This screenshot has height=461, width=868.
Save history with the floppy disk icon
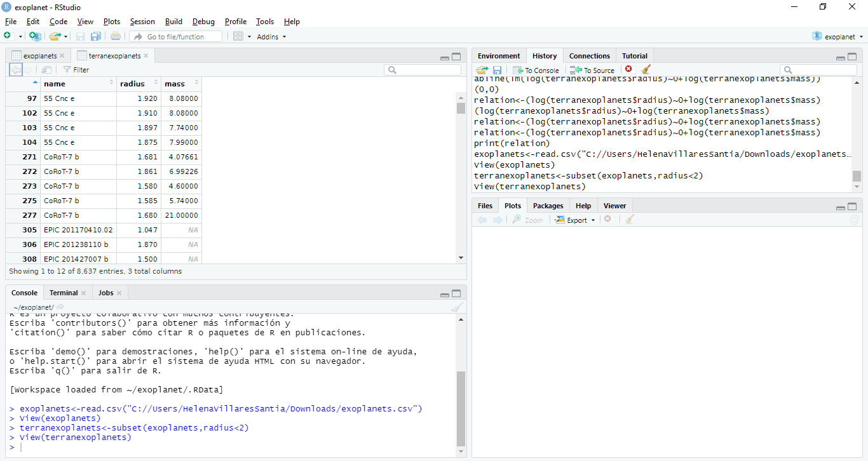(x=497, y=70)
